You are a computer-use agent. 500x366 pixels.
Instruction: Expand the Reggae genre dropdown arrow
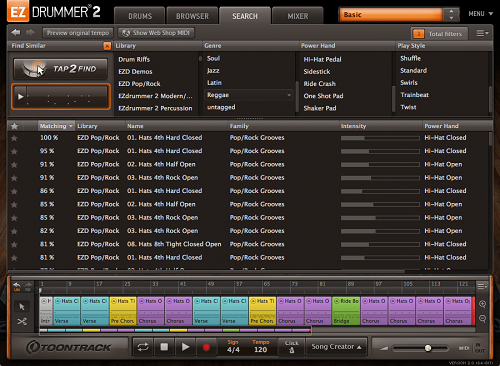(289, 95)
